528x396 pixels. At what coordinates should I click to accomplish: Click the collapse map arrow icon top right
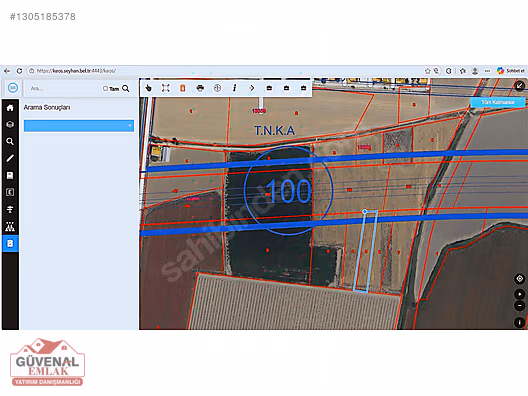[x=520, y=86]
